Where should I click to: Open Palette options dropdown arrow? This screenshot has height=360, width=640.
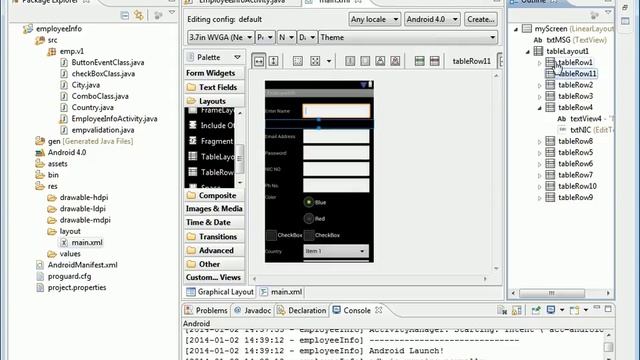(237, 58)
